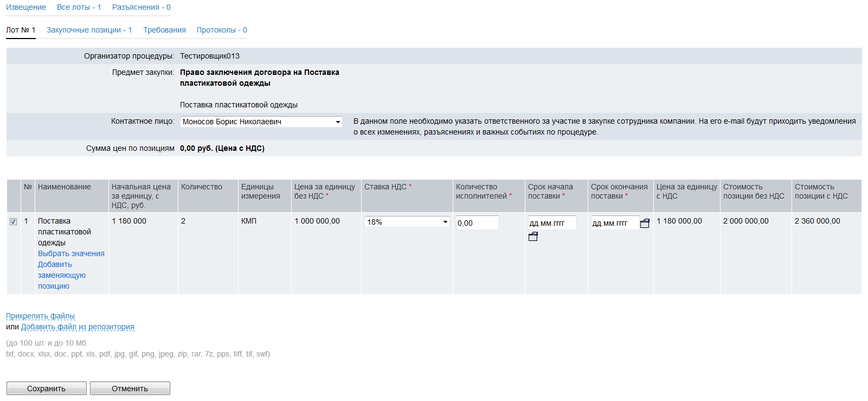Click the organizer name Тестировщик013
868x401 pixels.
click(210, 56)
